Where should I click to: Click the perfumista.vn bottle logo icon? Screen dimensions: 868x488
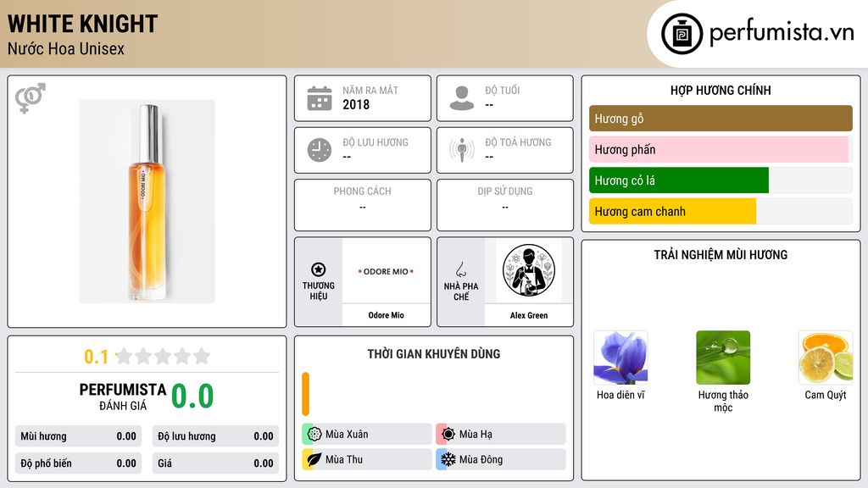(682, 34)
